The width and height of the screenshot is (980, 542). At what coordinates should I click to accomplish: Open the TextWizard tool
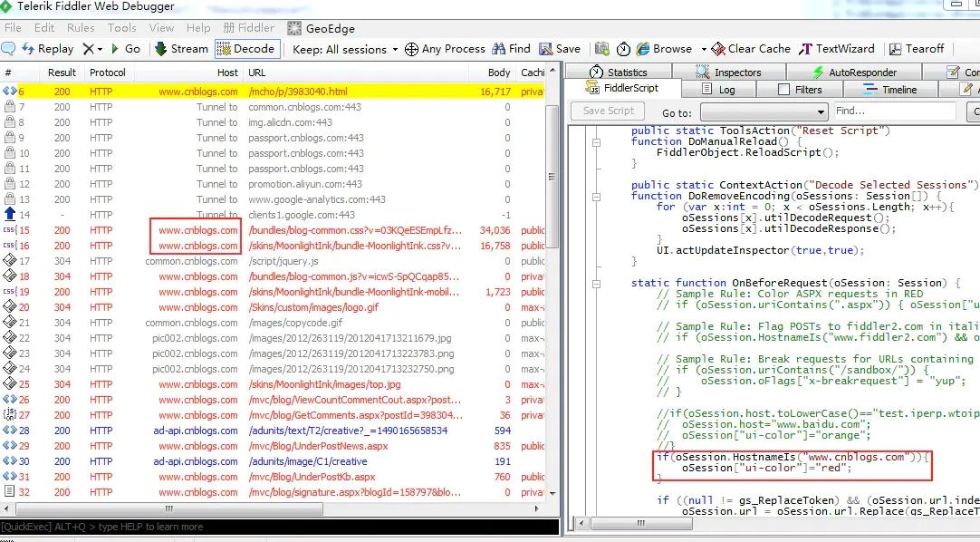(x=836, y=49)
